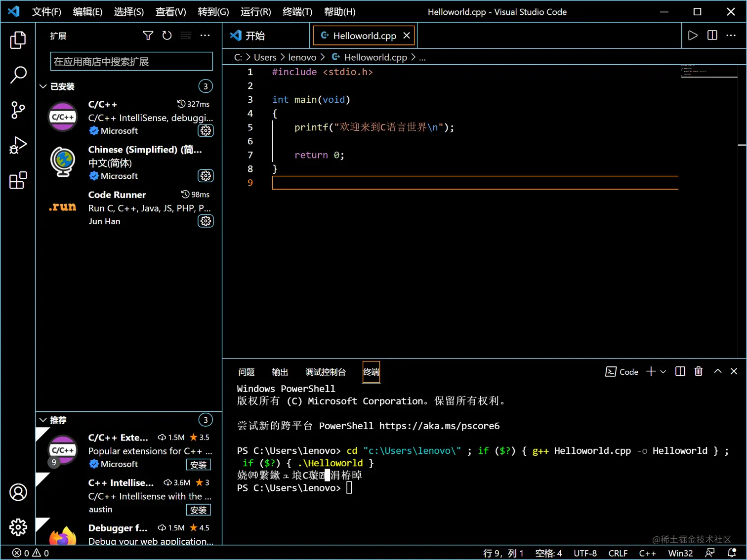
Task: Split the terminal pane
Action: tap(680, 371)
